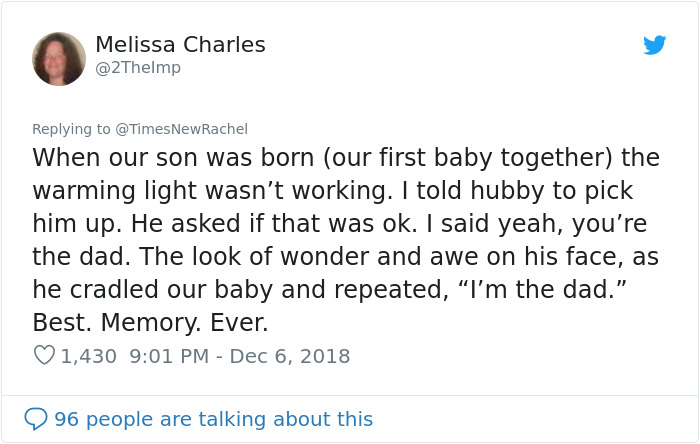Click the 1,430 likes count

pos(88,355)
